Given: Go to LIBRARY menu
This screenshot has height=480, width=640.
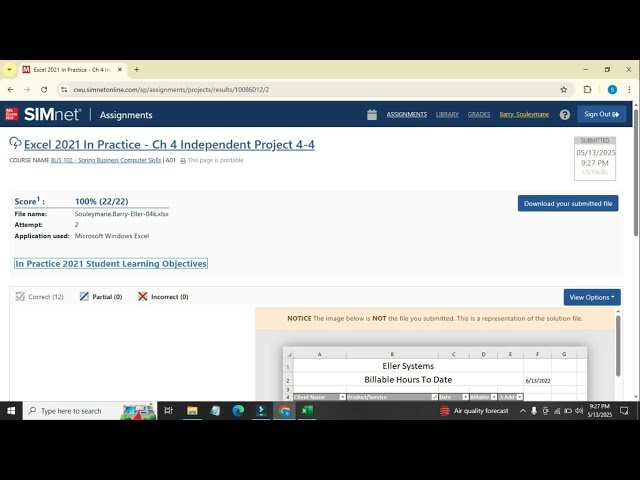Looking at the screenshot, I should [x=447, y=115].
